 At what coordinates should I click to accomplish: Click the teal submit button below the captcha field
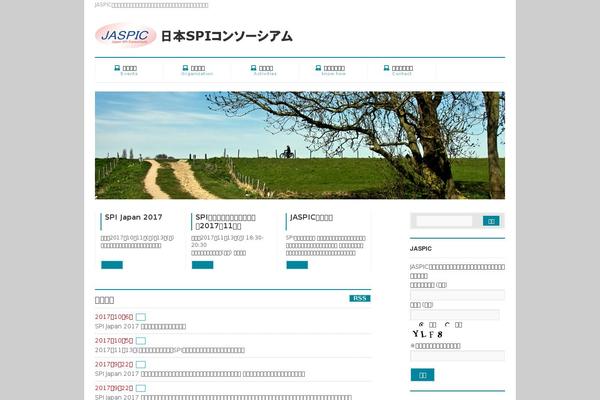click(x=422, y=375)
